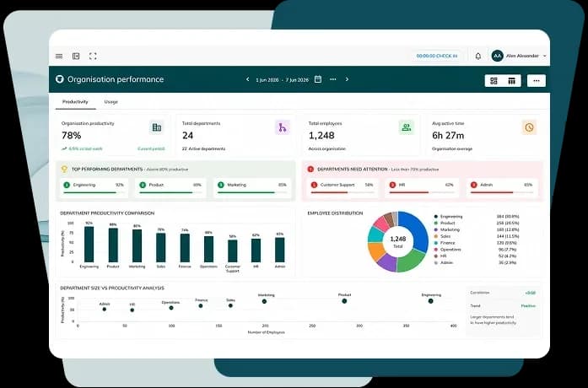Open date range more options ellipsis
This screenshot has height=388, width=588.
(x=333, y=79)
